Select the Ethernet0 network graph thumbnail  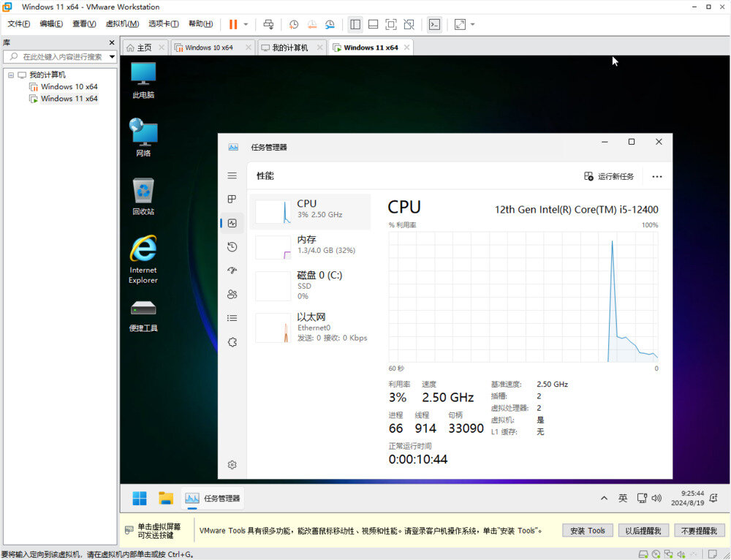coord(273,328)
